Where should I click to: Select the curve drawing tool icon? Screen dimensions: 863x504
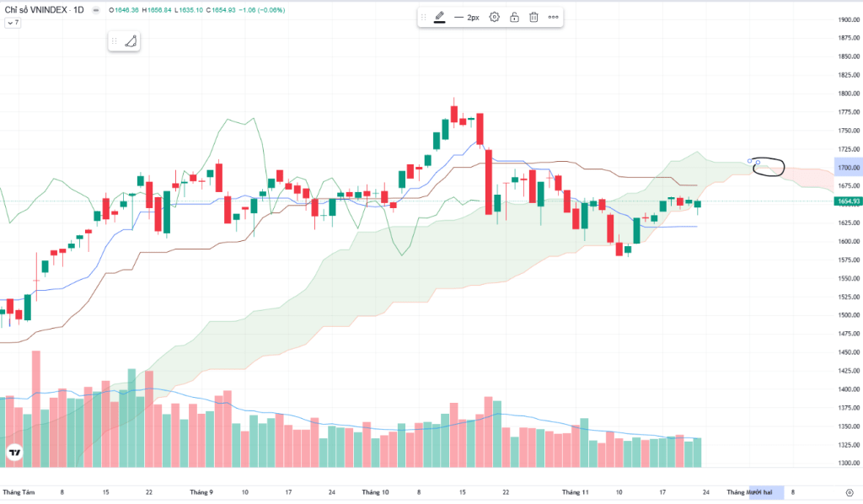(130, 40)
